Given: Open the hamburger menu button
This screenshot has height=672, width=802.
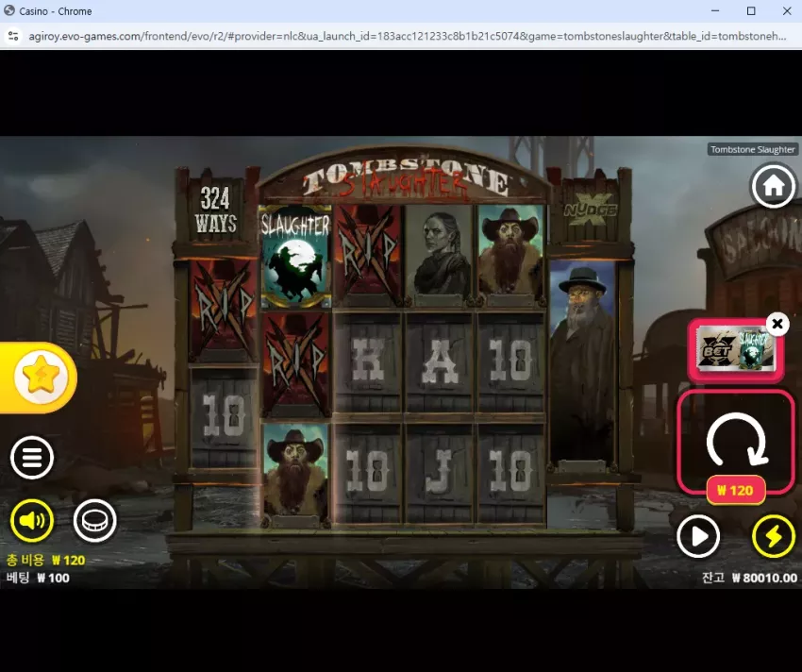Looking at the screenshot, I should pos(32,457).
